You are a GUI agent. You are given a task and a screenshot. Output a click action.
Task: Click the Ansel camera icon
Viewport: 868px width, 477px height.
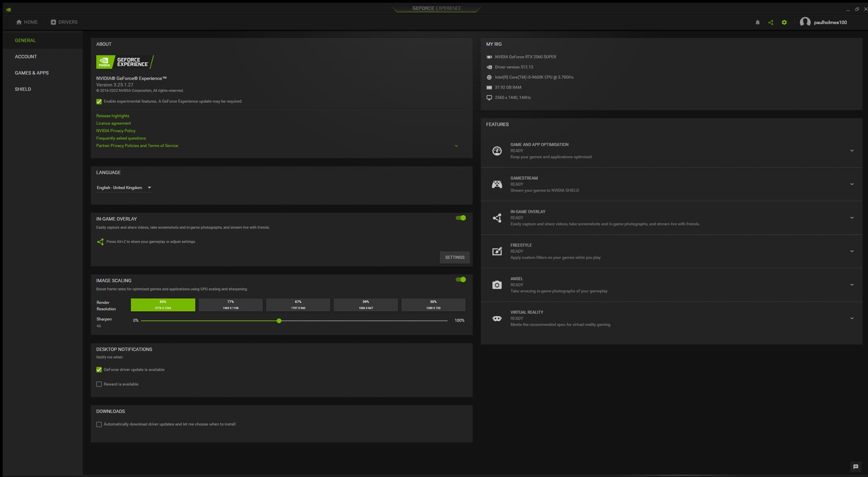(497, 285)
